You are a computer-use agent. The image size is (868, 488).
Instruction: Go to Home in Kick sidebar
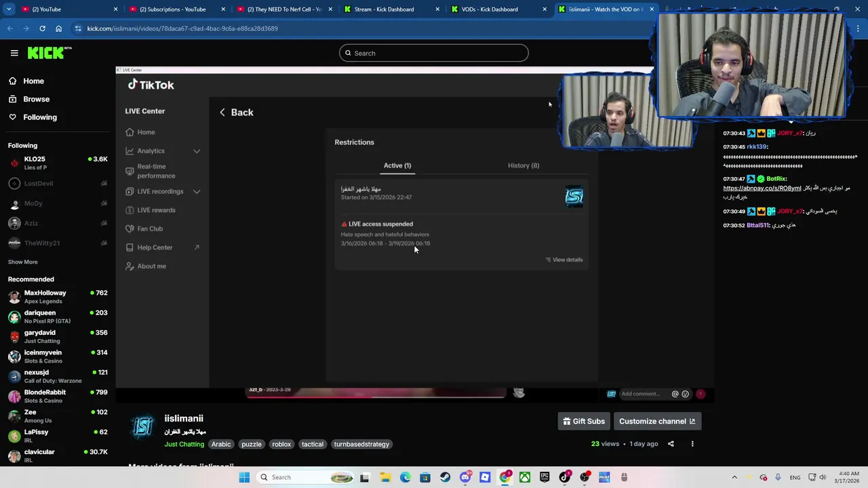tap(33, 81)
